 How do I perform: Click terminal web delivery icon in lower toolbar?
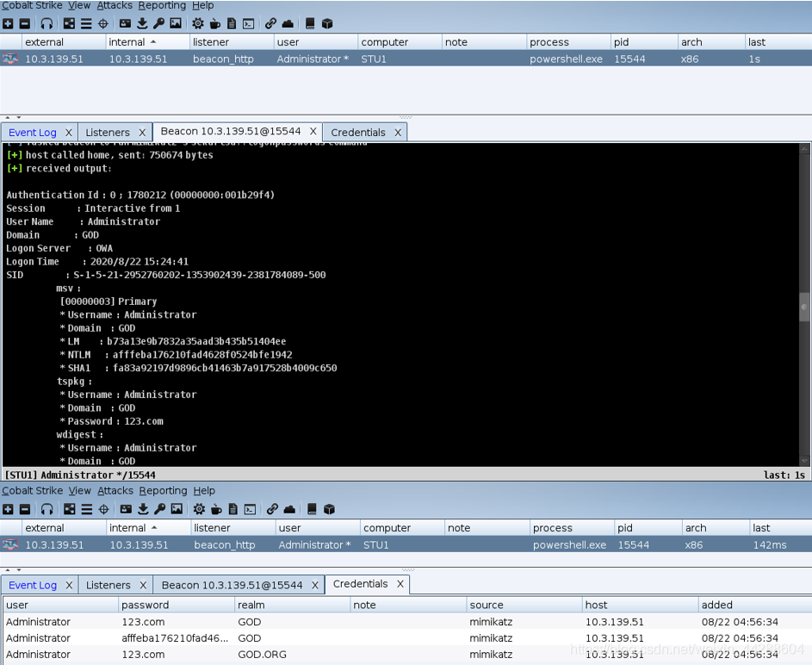click(x=250, y=510)
